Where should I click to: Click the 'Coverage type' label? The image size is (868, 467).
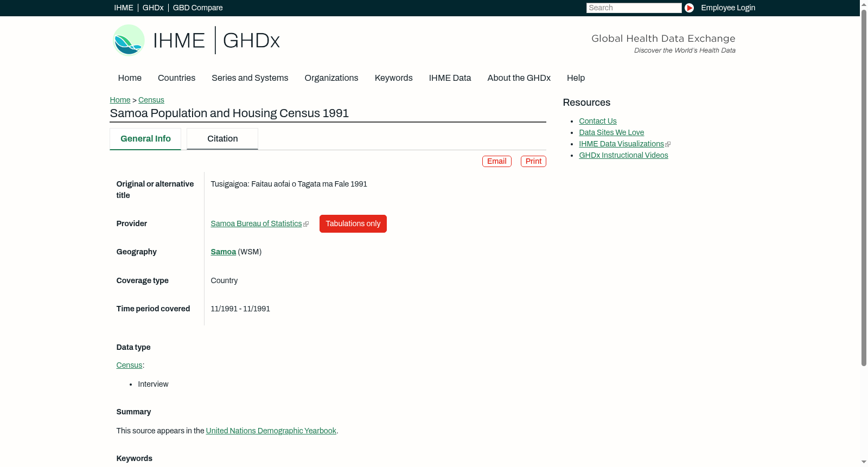(142, 281)
